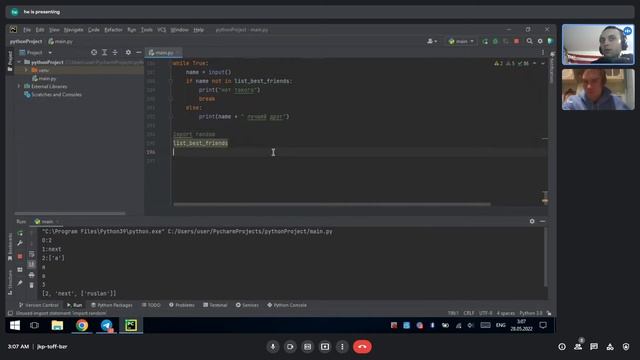Run the main configuration with the green arrow
The height and width of the screenshot is (360, 640).
tap(485, 41)
